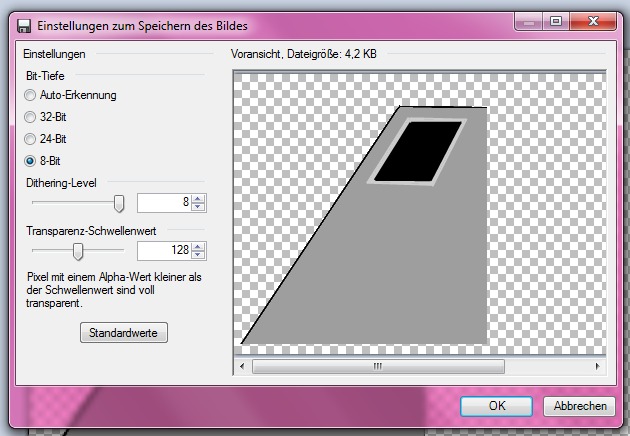Increase Dithering-Level with the up arrow
The width and height of the screenshot is (630, 436).
198,199
